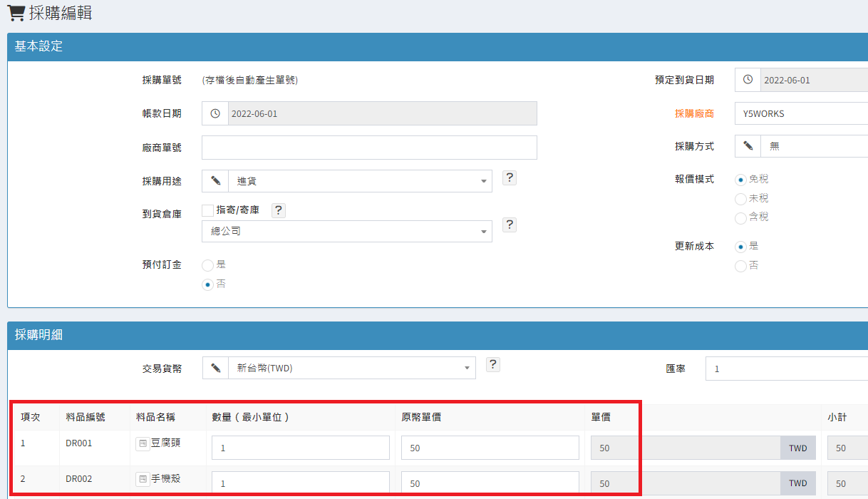Open the 到貨倉庫 dropdown showing 總公司

[x=347, y=232]
